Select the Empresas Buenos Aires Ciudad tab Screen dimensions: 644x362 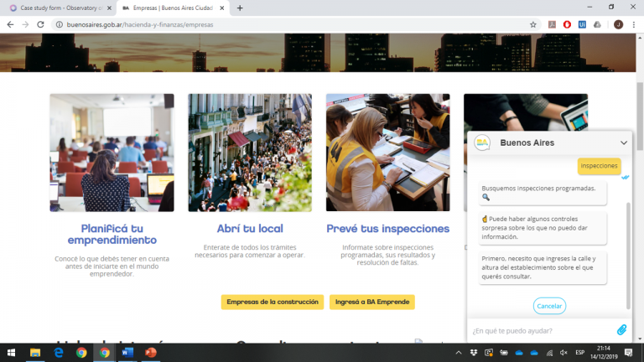[x=172, y=8]
